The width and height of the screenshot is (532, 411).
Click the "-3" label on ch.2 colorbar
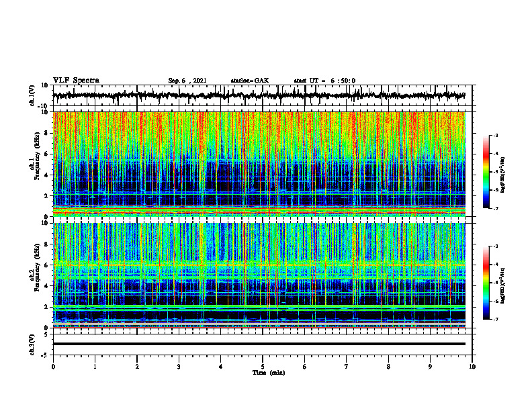tap(496, 246)
